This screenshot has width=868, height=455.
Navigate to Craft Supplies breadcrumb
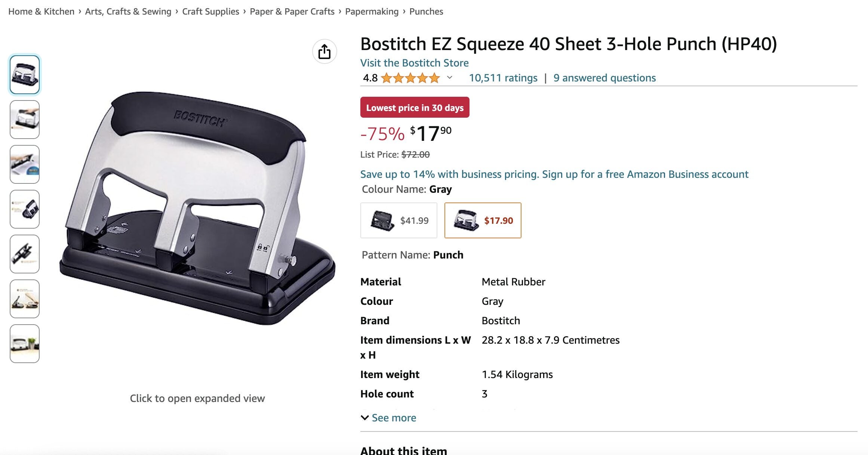click(210, 12)
